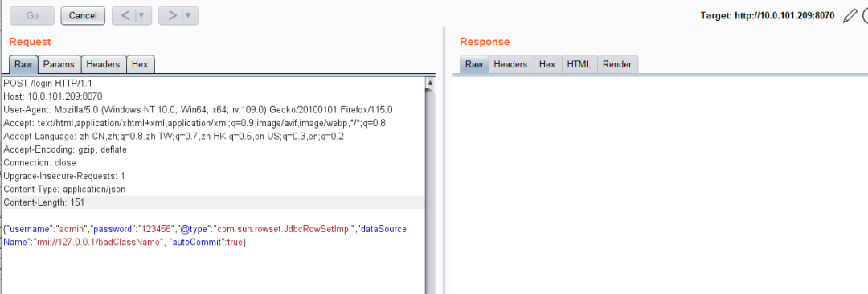The height and width of the screenshot is (294, 868).
Task: Open the previous-request history dropdown
Action: (142, 15)
